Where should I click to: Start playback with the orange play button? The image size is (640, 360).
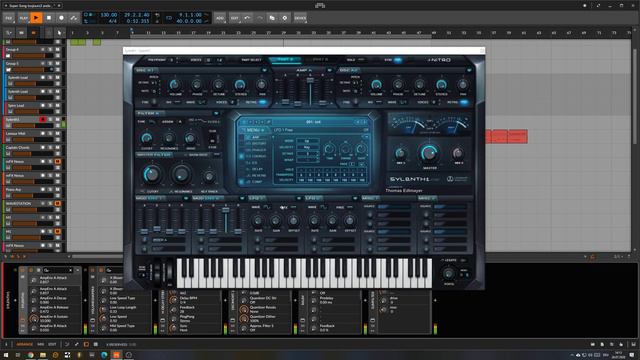click(x=36, y=18)
